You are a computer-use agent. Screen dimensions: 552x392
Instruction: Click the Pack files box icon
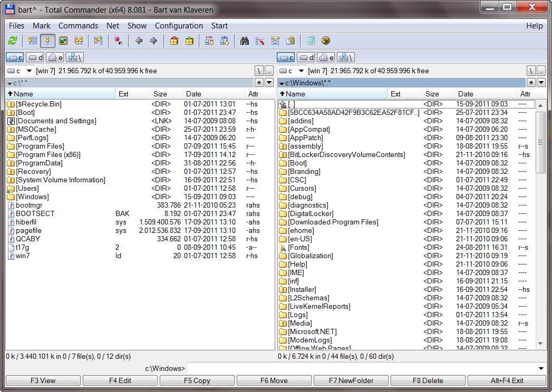(174, 41)
